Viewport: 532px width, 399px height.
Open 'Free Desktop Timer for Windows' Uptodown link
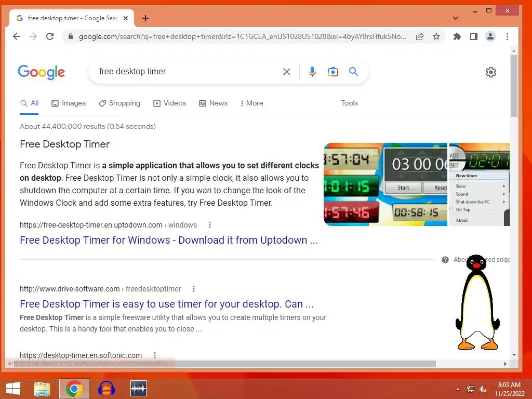point(169,240)
